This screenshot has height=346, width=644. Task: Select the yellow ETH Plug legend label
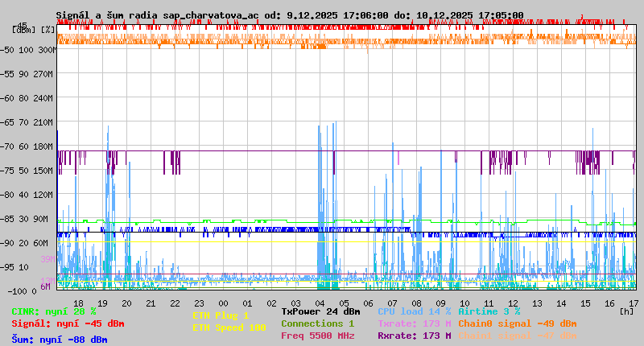click(221, 315)
